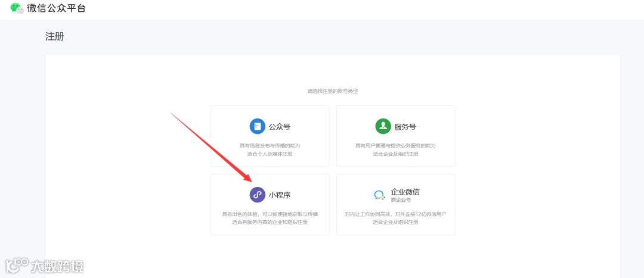Choose the 小程序 title
This screenshot has height=278, width=644.
tap(280, 195)
